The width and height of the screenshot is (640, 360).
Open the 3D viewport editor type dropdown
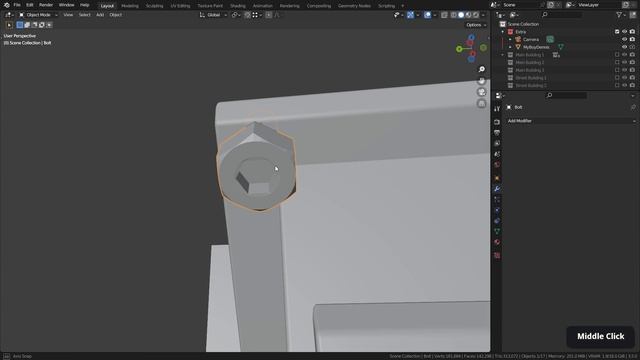pos(9,15)
